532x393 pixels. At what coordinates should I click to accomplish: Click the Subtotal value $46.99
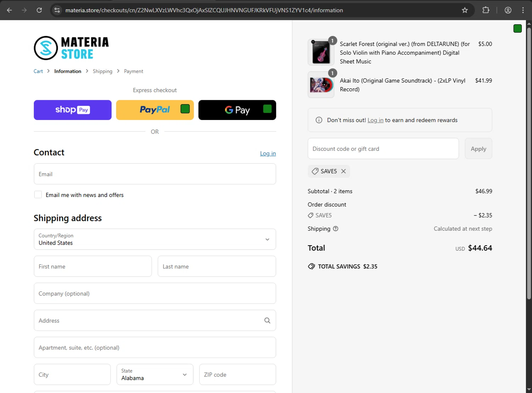484,191
